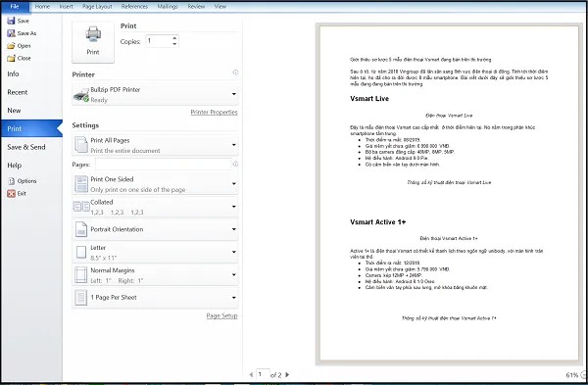Click the printer icon on Print button

(93, 35)
